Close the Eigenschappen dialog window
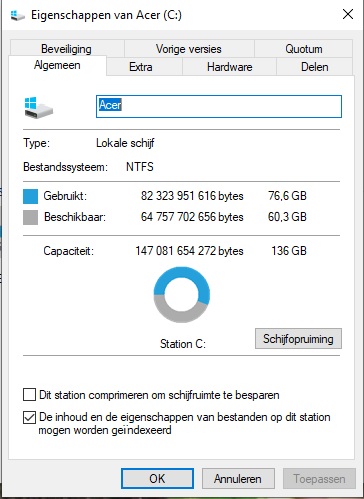The image size is (364, 499). tap(348, 14)
